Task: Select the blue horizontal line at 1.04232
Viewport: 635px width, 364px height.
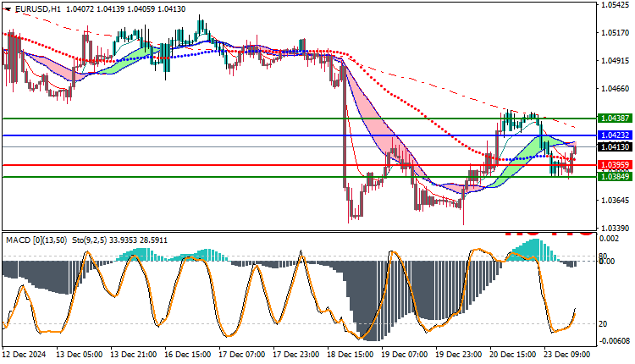Action: (299, 135)
